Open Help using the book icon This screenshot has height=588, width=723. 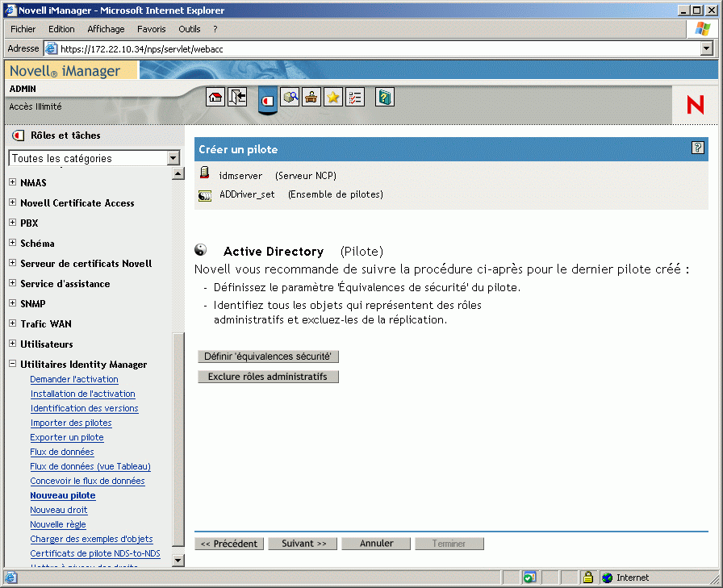coord(385,97)
